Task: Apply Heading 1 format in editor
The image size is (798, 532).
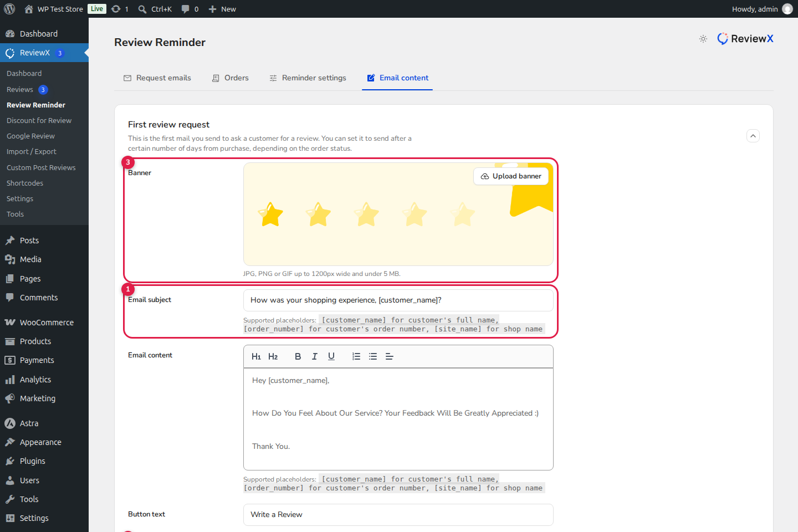Action: pyautogui.click(x=256, y=356)
